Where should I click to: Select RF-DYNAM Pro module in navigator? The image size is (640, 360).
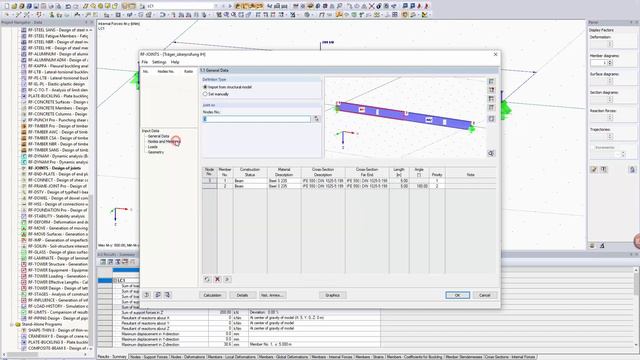tap(57, 162)
